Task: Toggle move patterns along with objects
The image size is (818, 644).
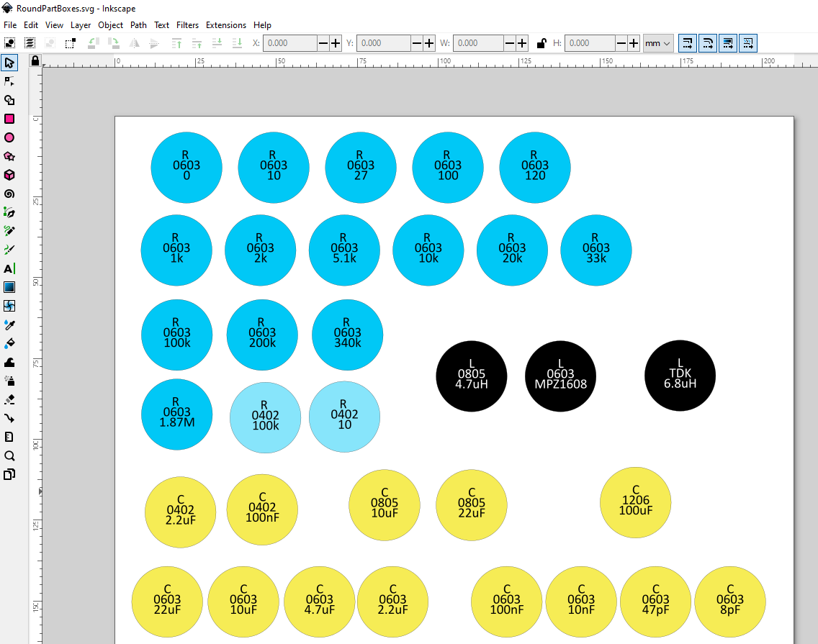Action: [x=748, y=43]
